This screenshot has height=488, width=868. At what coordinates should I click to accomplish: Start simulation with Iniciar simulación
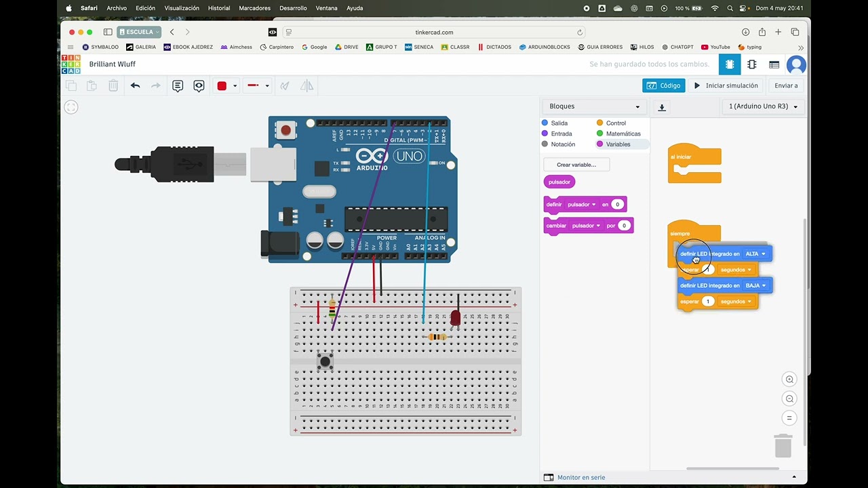[726, 85]
